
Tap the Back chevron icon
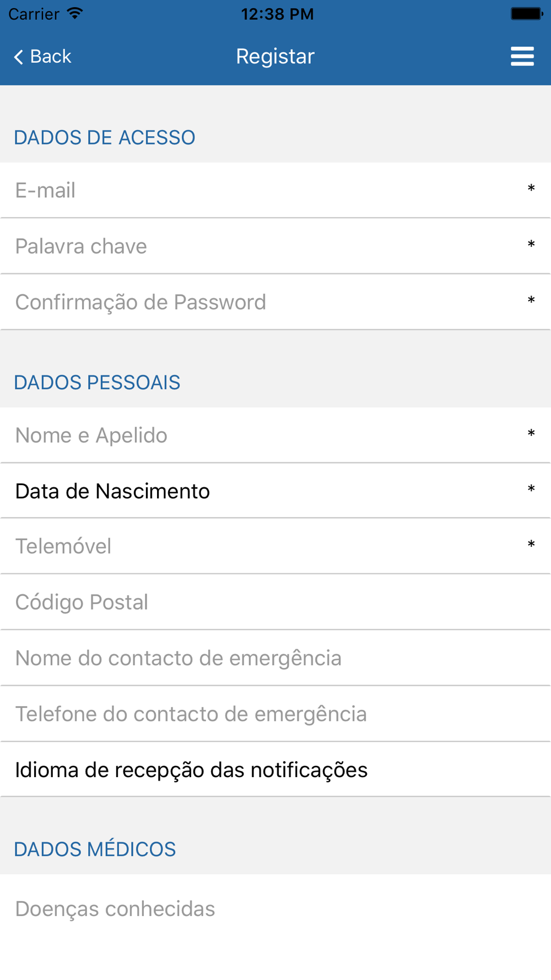click(x=19, y=57)
